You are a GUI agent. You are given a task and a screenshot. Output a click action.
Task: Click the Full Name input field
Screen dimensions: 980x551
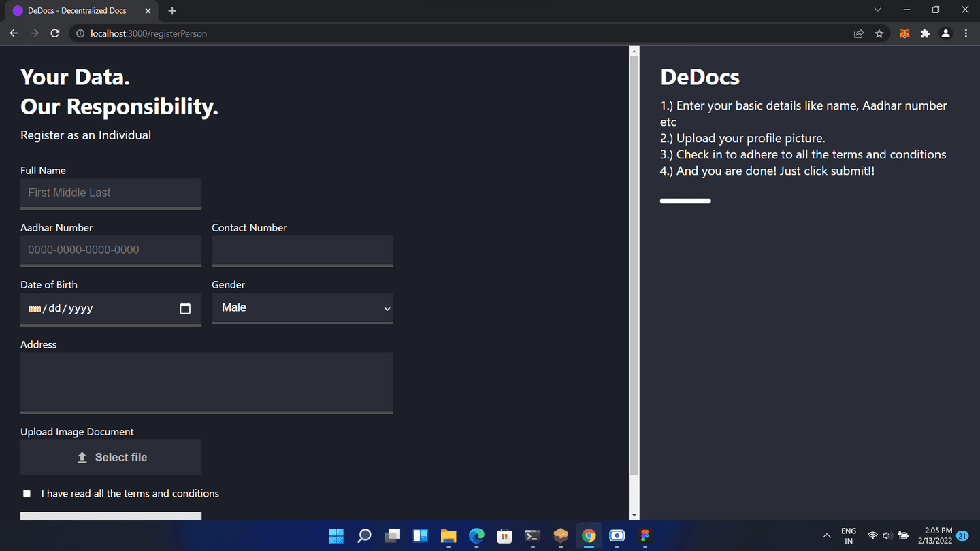pyautogui.click(x=111, y=193)
